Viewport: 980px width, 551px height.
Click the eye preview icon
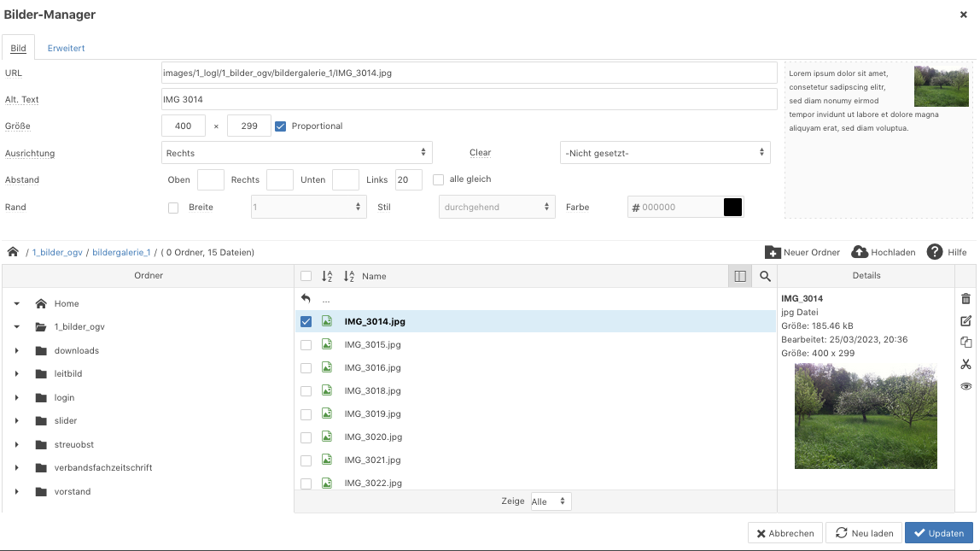965,386
